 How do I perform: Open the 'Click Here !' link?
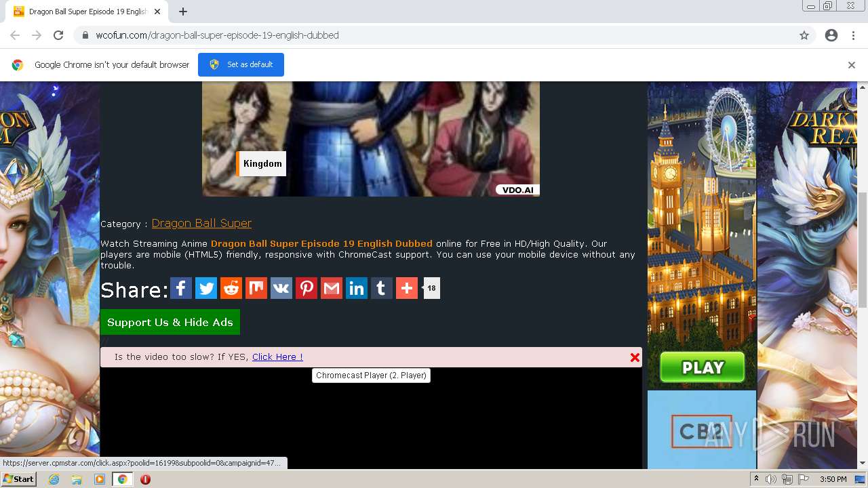click(277, 357)
